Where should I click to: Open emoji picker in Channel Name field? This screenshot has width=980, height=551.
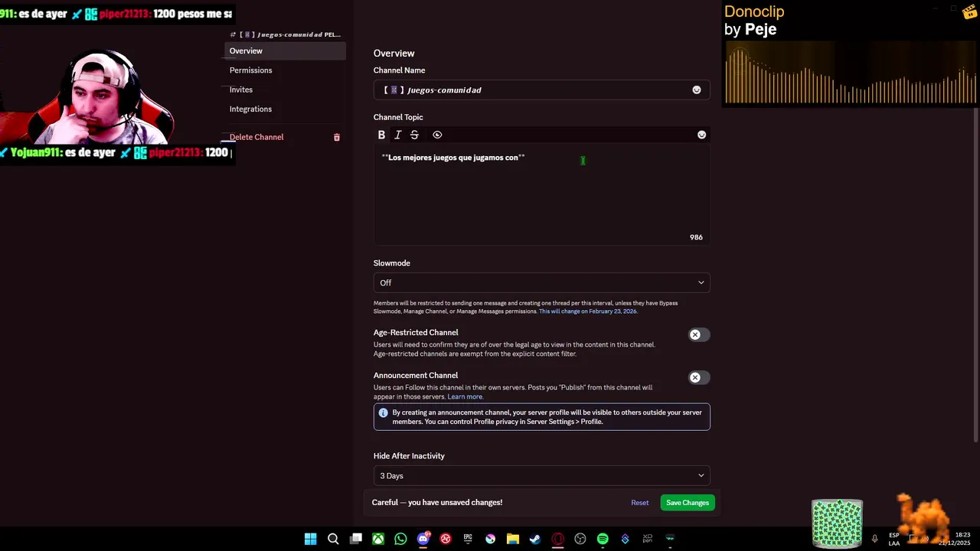coord(697,90)
